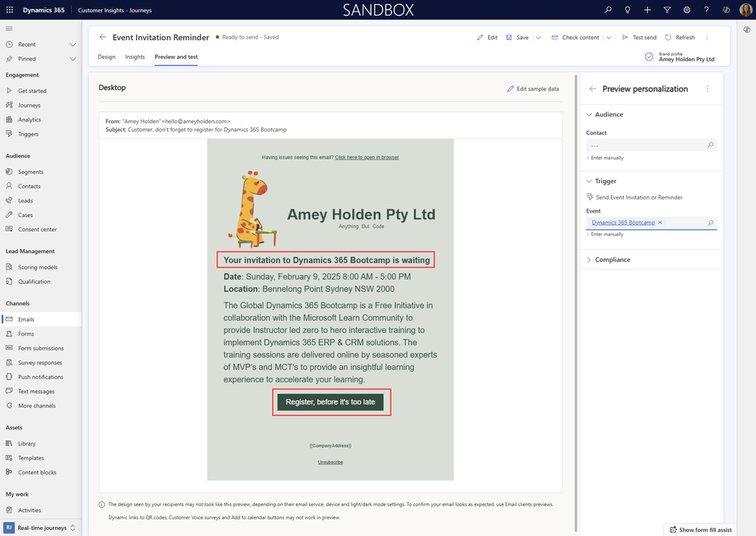
Task: Click the Brand profile check icon
Action: 649,57
